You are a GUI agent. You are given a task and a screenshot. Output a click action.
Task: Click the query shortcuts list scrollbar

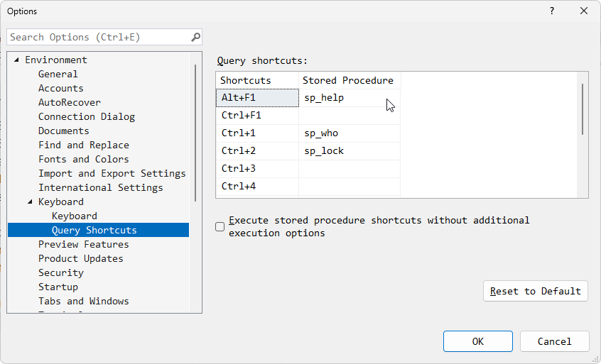pyautogui.click(x=583, y=109)
